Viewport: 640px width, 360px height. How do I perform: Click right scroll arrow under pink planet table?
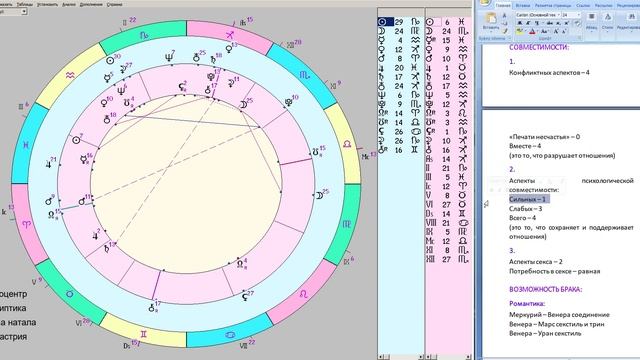468,357
